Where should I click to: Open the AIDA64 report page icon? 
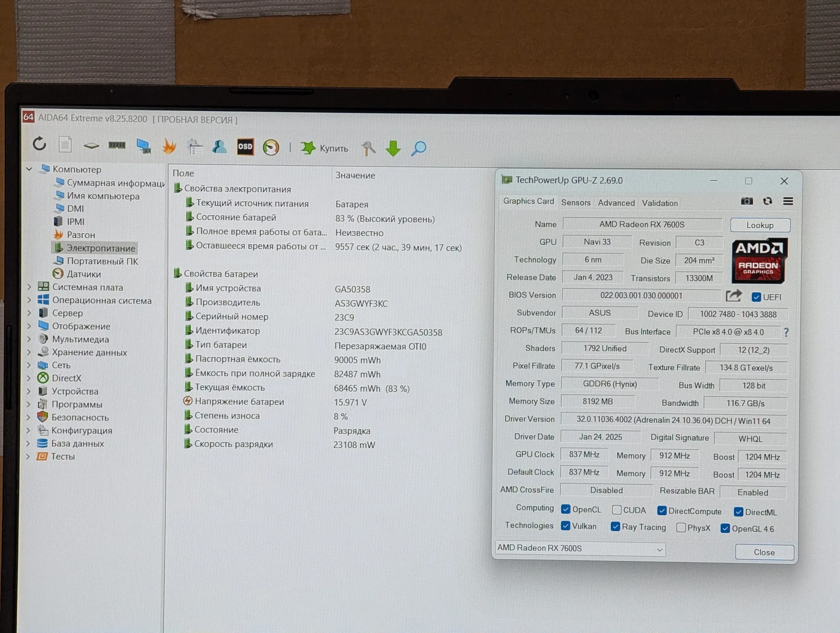point(65,145)
